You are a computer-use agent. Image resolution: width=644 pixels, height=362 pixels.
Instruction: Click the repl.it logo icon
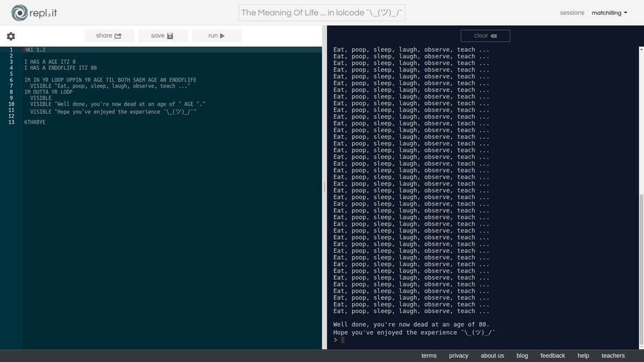tap(20, 12)
